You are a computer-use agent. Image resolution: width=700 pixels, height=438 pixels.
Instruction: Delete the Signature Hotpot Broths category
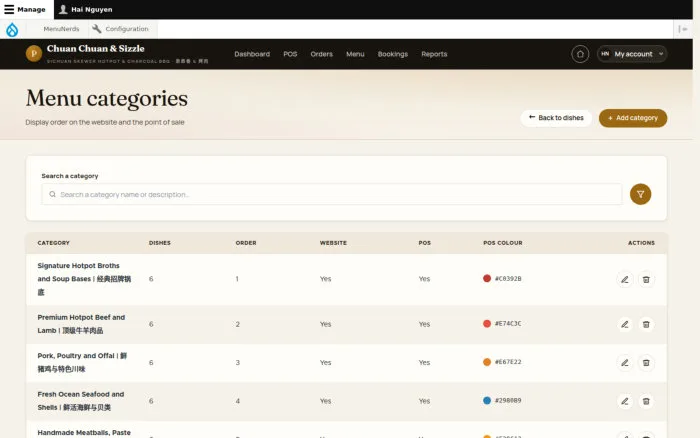click(x=646, y=279)
